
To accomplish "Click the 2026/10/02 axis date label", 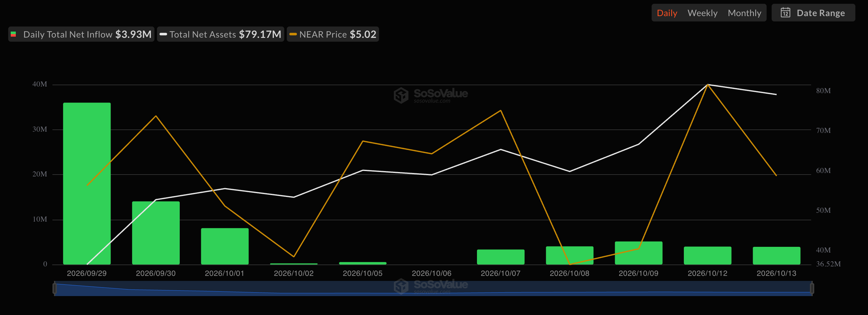I will tap(293, 273).
